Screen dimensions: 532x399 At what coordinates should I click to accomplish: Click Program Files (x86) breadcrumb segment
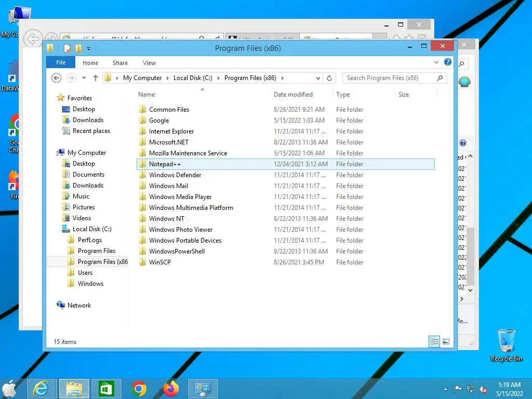250,78
